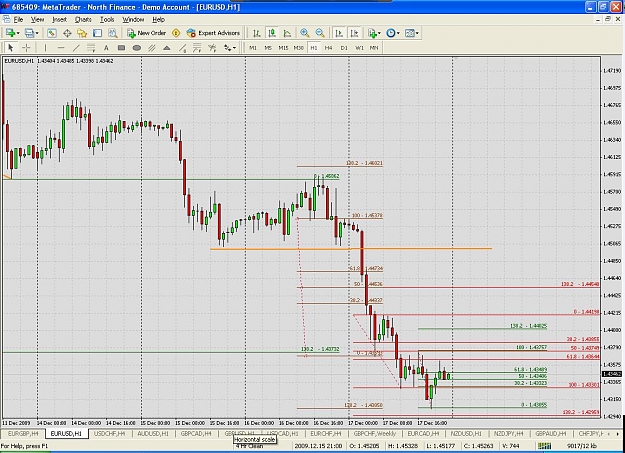Click the Expert Advisors button

tap(213, 33)
